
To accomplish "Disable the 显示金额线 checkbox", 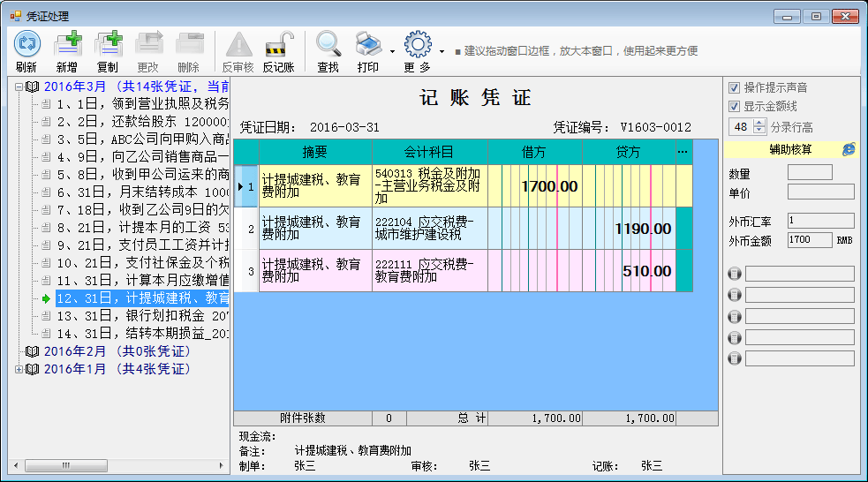I will (x=735, y=107).
